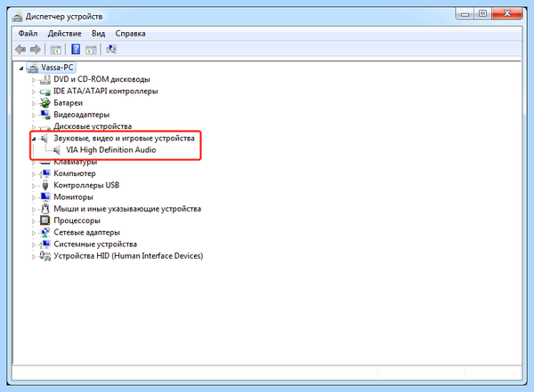Select the Контроллеры USB label
The height and width of the screenshot is (392, 534).
tap(86, 185)
